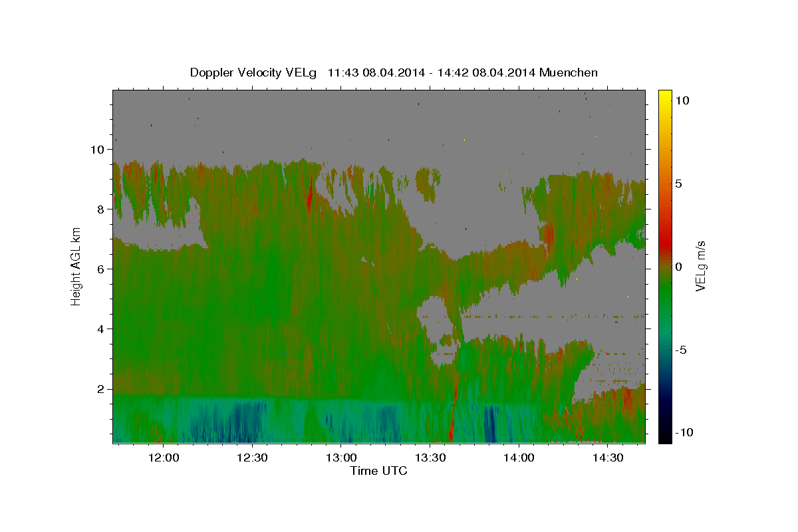Click the height tick label '4'

click(102, 329)
